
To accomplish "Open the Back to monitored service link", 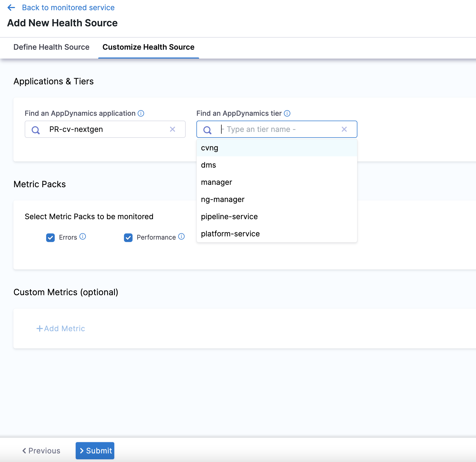I will (x=68, y=8).
